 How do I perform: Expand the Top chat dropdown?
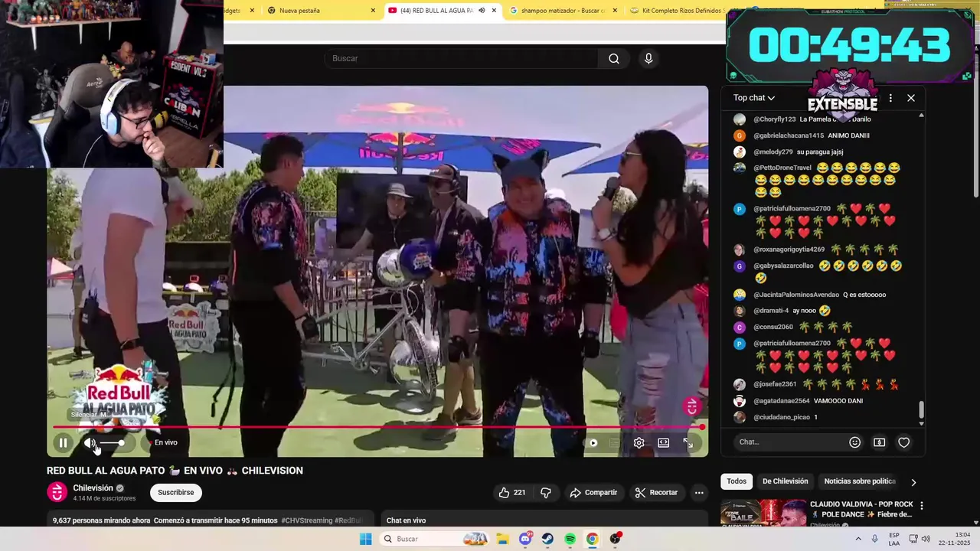click(754, 98)
